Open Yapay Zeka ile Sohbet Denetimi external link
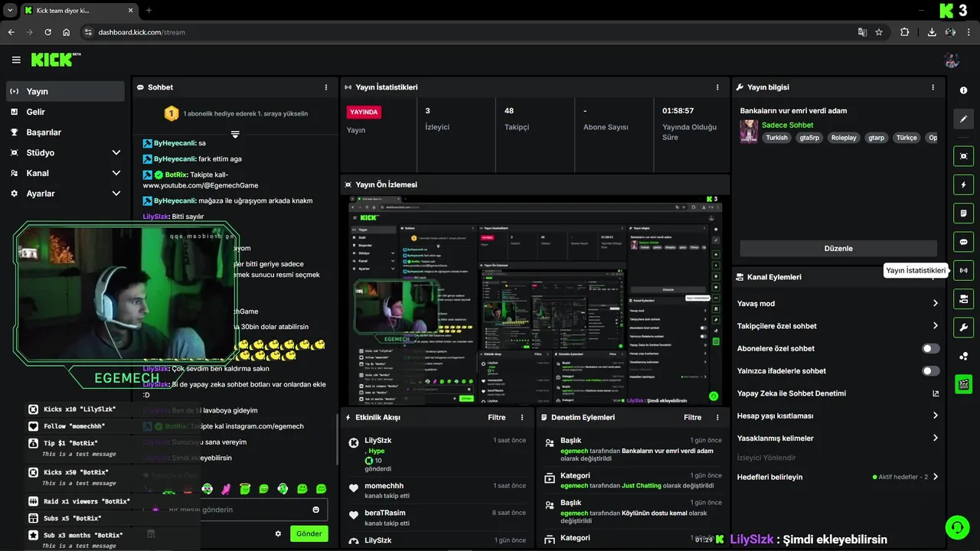 [935, 393]
